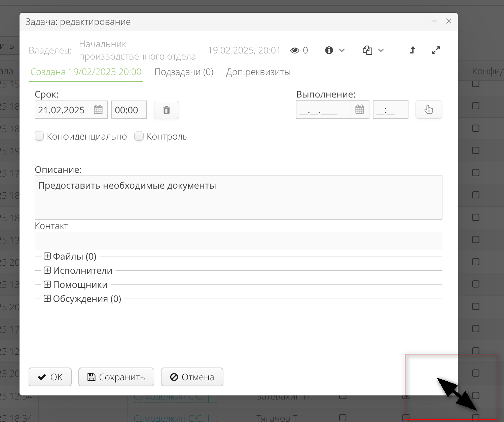The image size is (504, 422).
Task: Click hand pointer icon next to Выполнение
Action: tap(429, 110)
